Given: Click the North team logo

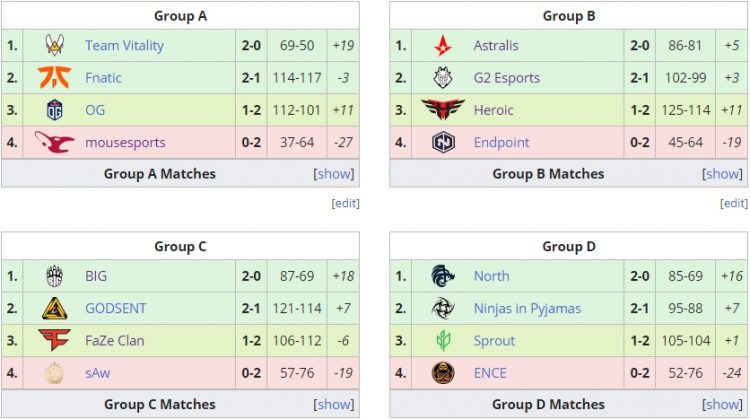Looking at the screenshot, I should click(442, 276).
